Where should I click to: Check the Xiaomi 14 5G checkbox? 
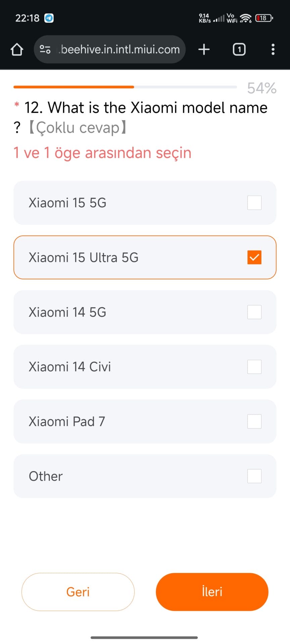click(x=254, y=312)
